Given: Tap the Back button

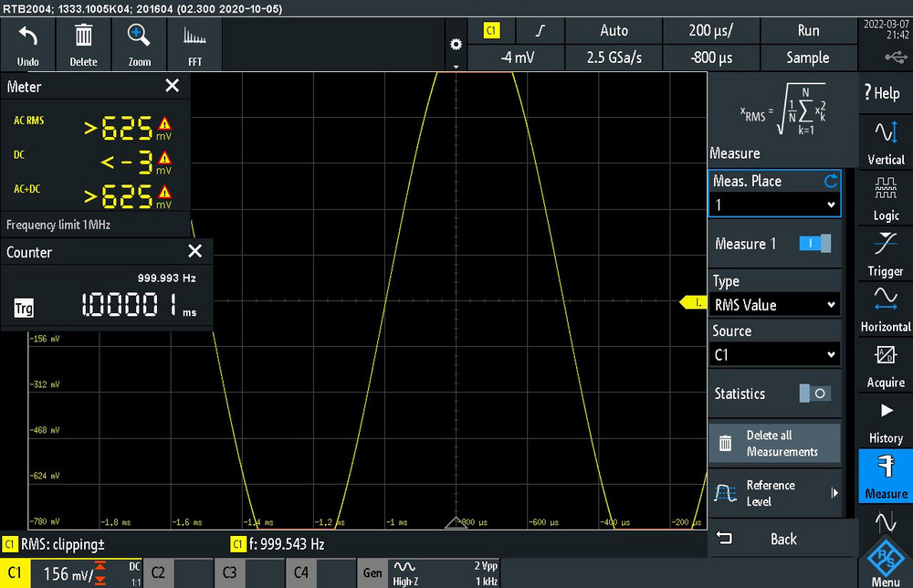Looking at the screenshot, I should coord(782,539).
